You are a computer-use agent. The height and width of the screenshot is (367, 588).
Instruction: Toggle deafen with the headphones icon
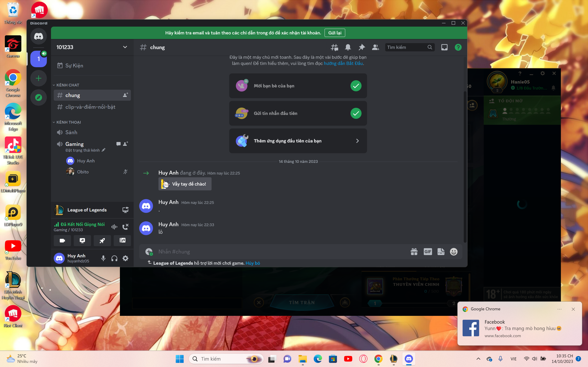point(114,258)
